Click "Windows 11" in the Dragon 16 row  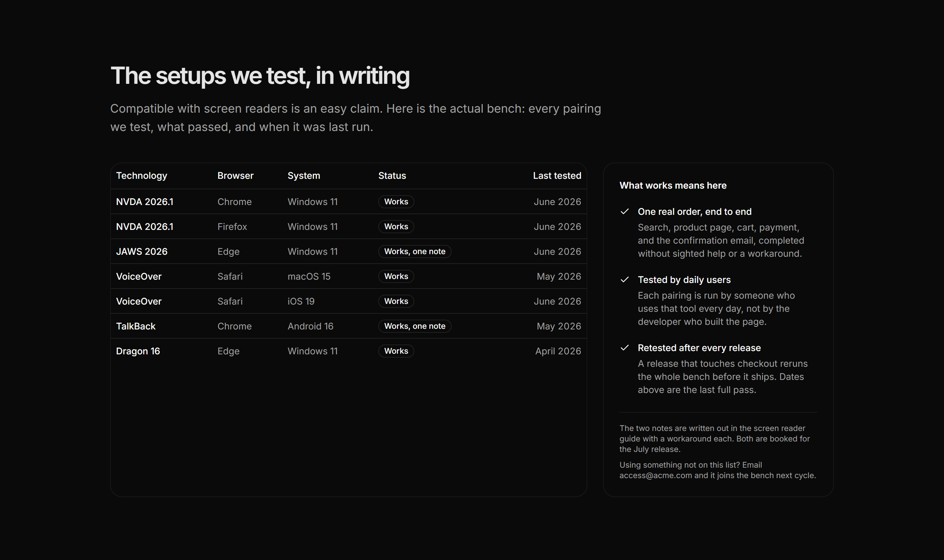click(313, 351)
